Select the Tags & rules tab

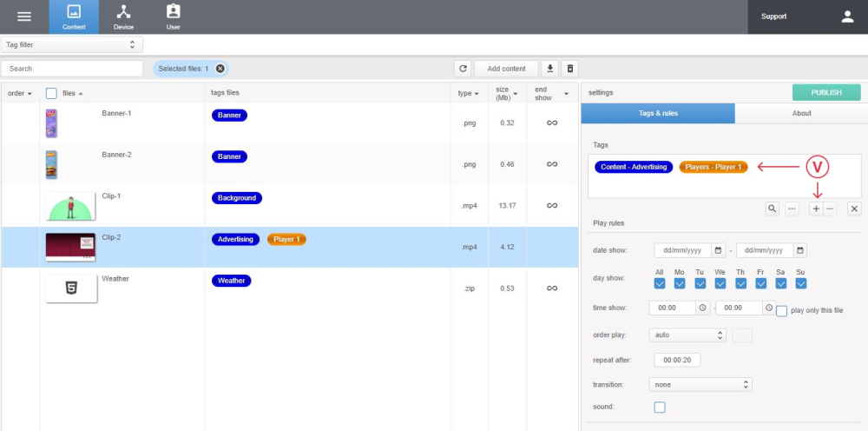click(x=658, y=113)
